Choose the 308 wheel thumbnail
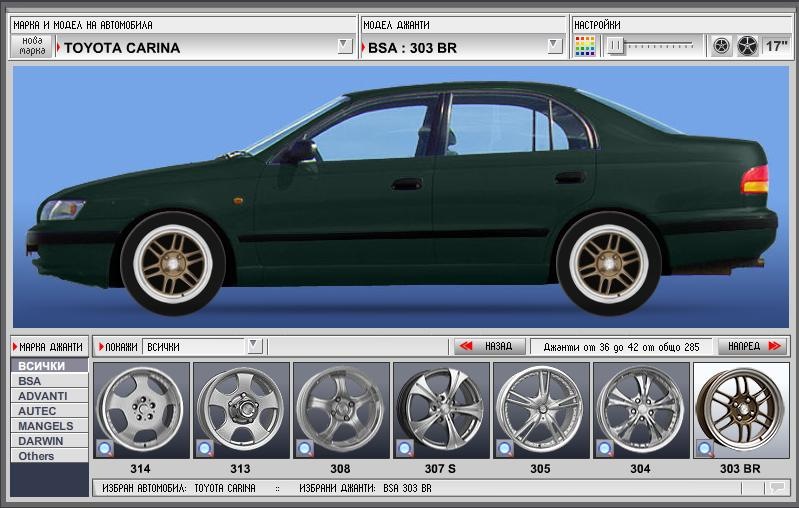 click(341, 410)
